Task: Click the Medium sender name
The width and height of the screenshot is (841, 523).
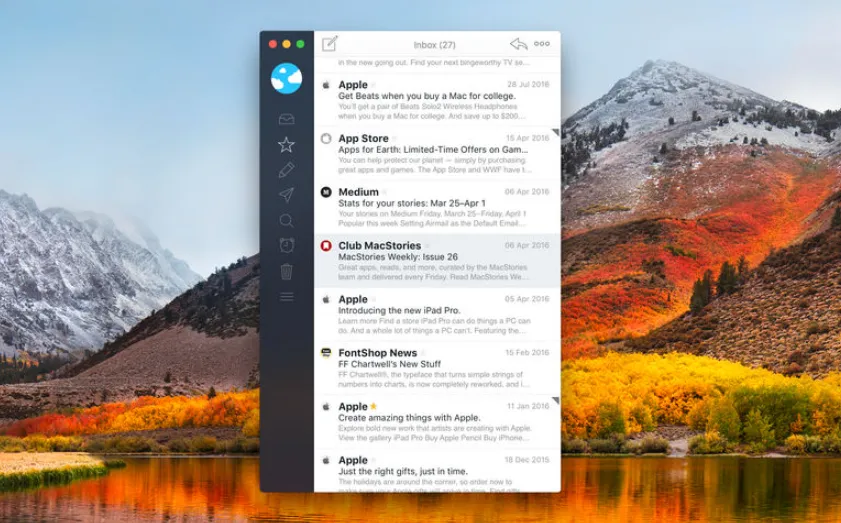Action: click(x=358, y=192)
